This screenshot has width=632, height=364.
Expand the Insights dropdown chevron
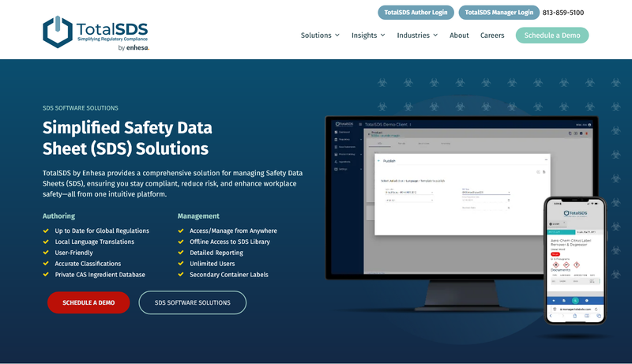[x=383, y=36]
